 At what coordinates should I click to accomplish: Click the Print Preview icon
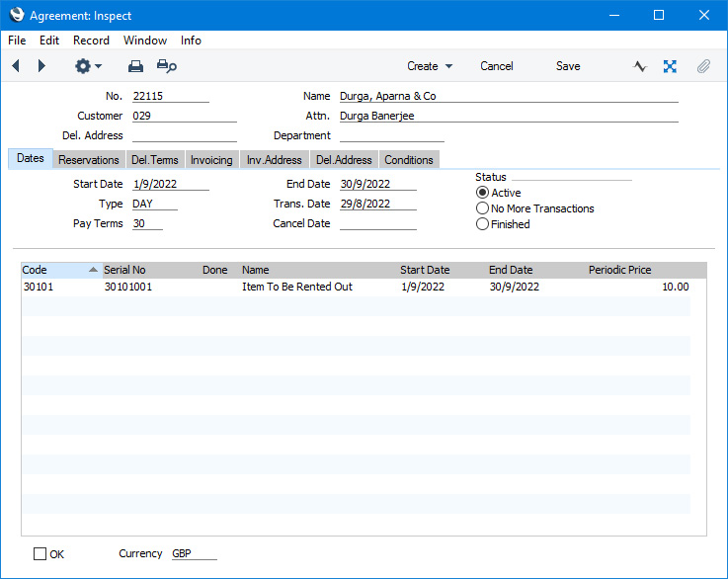coord(166,66)
